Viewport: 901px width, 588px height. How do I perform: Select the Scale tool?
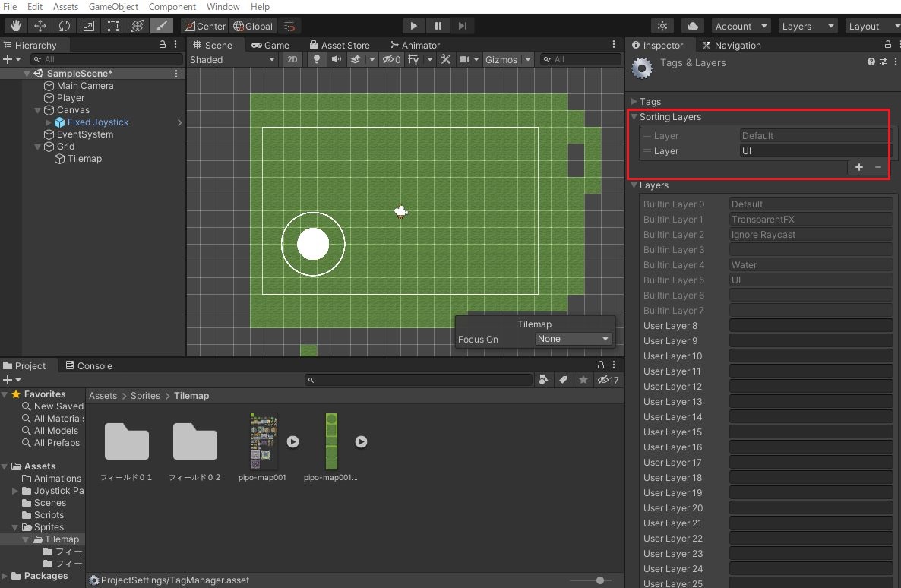click(x=88, y=26)
